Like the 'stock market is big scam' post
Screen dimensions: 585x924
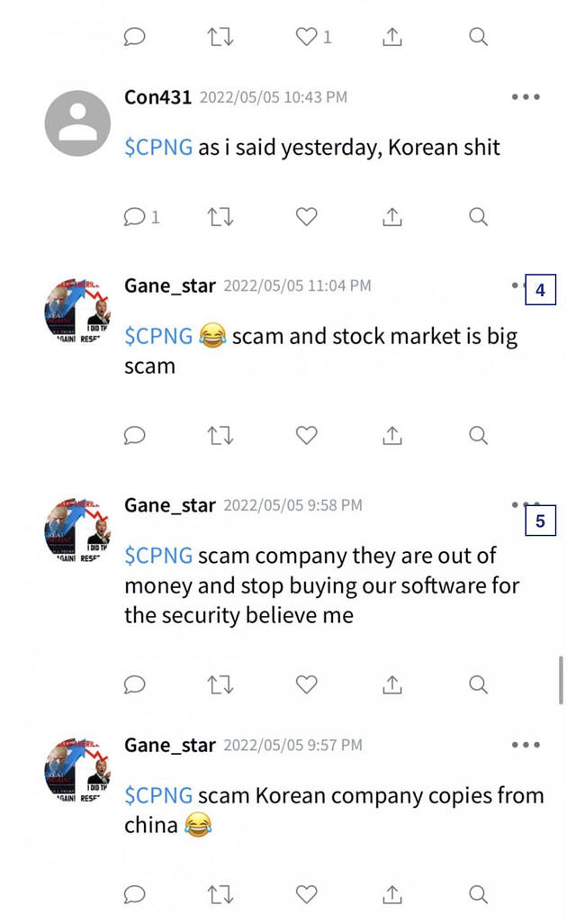[x=307, y=436]
